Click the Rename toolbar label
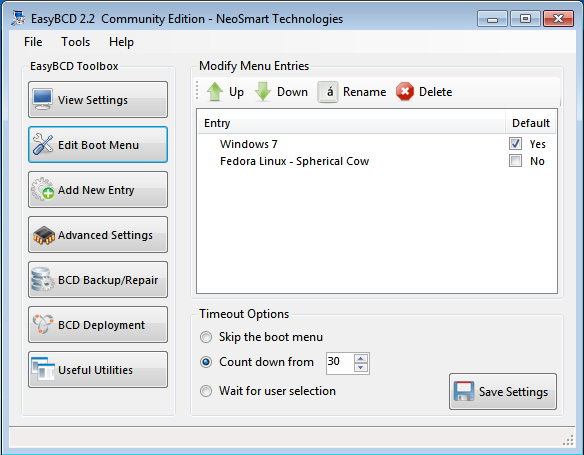The height and width of the screenshot is (455, 584). pyautogui.click(x=365, y=92)
